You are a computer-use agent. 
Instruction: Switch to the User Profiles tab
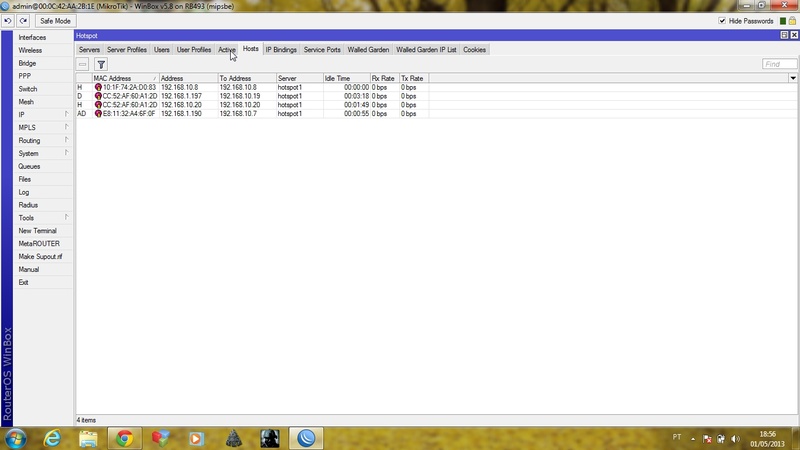pos(194,49)
